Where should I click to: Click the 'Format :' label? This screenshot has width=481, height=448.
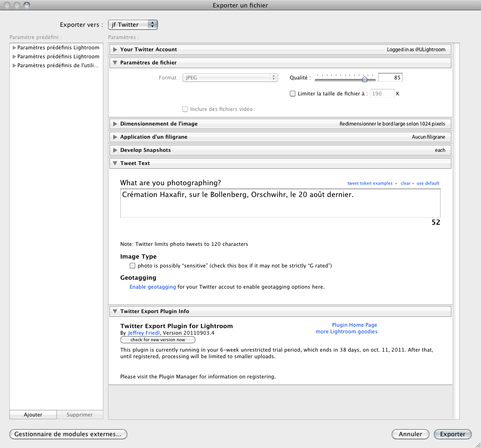(169, 78)
